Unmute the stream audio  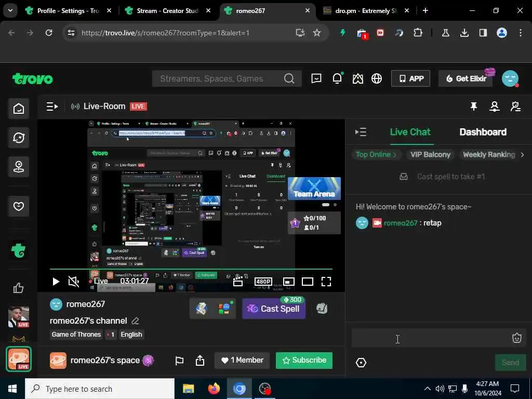pos(74,282)
